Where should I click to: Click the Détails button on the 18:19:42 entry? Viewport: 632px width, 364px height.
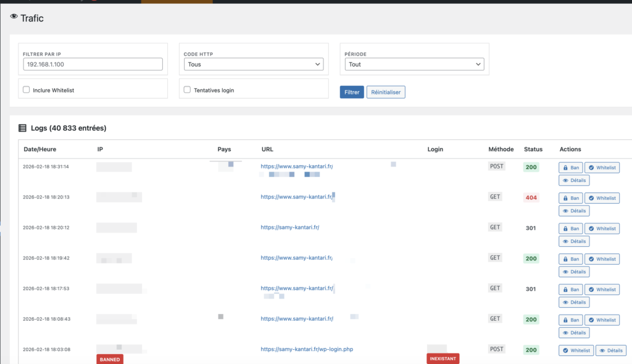point(574,271)
